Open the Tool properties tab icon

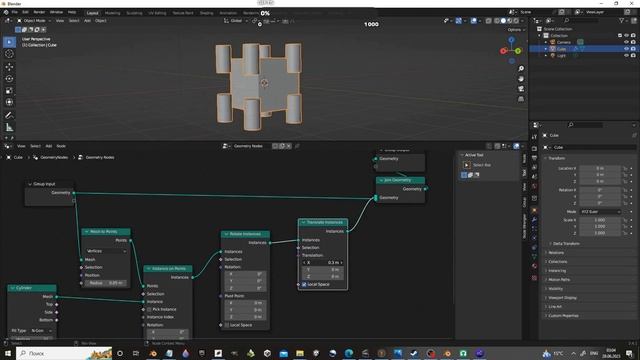(x=534, y=137)
